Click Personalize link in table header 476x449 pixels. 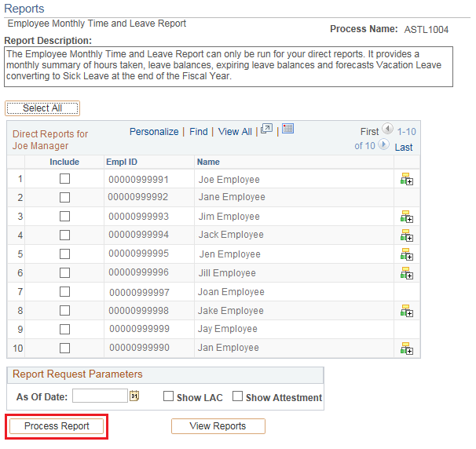click(x=154, y=132)
